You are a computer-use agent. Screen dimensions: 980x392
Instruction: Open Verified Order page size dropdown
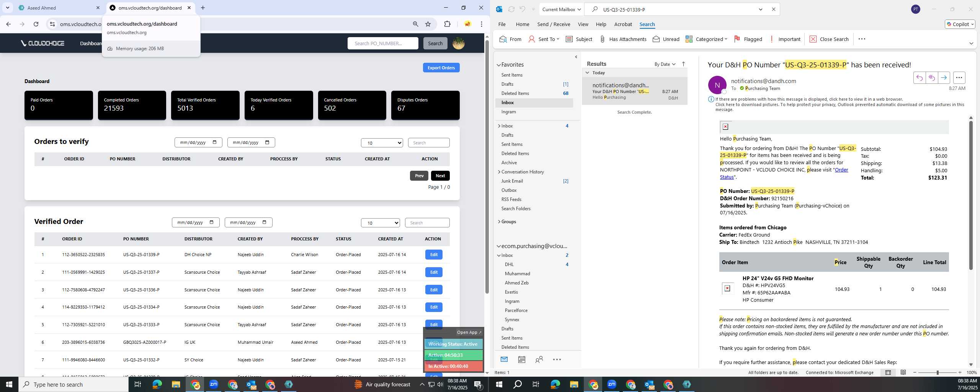(380, 223)
